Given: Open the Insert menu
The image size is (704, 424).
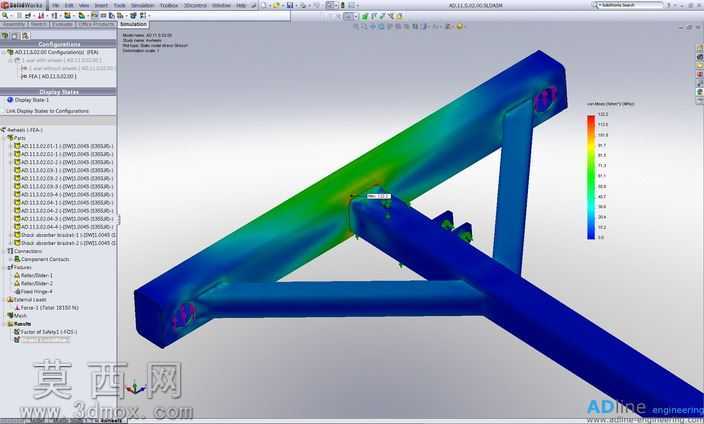Looking at the screenshot, I should pos(101,5).
